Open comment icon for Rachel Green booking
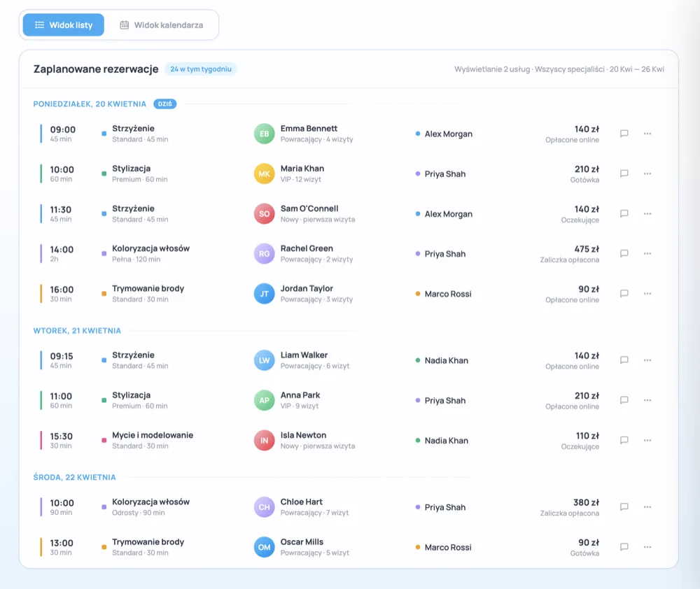700x589 pixels. pyautogui.click(x=624, y=253)
